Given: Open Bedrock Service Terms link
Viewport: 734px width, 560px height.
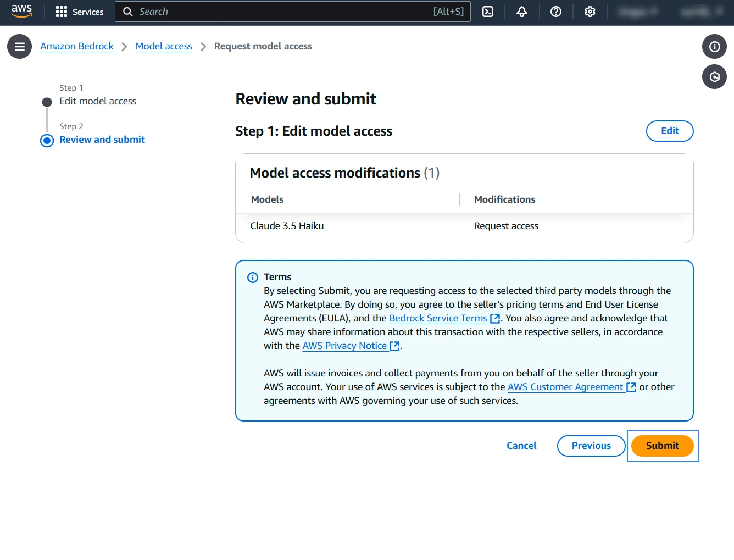Looking at the screenshot, I should point(438,318).
